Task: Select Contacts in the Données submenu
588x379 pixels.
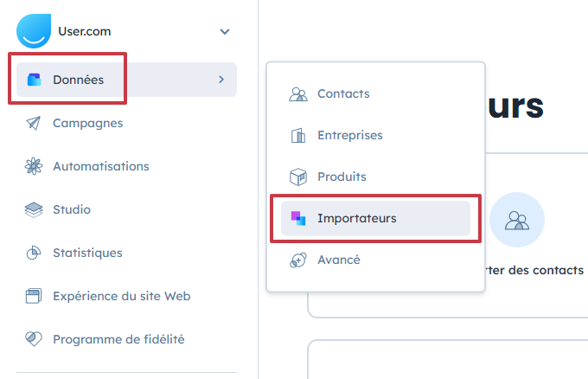Action: tap(342, 93)
